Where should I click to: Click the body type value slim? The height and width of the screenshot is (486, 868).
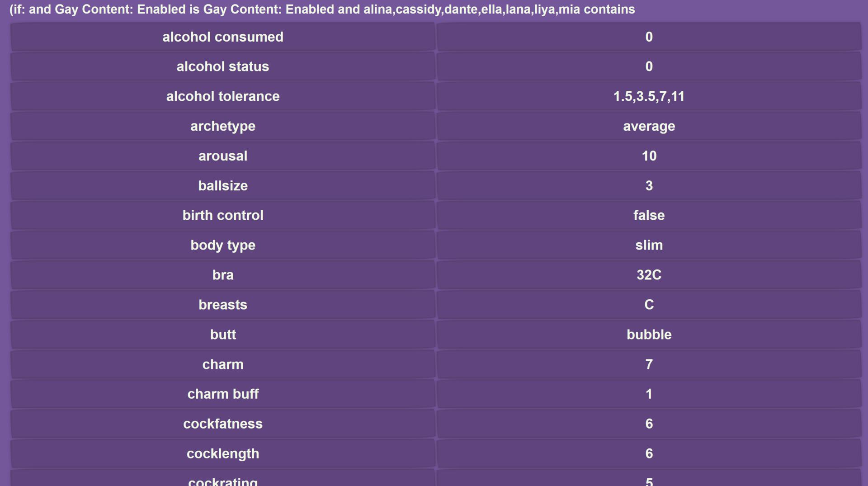tap(649, 245)
